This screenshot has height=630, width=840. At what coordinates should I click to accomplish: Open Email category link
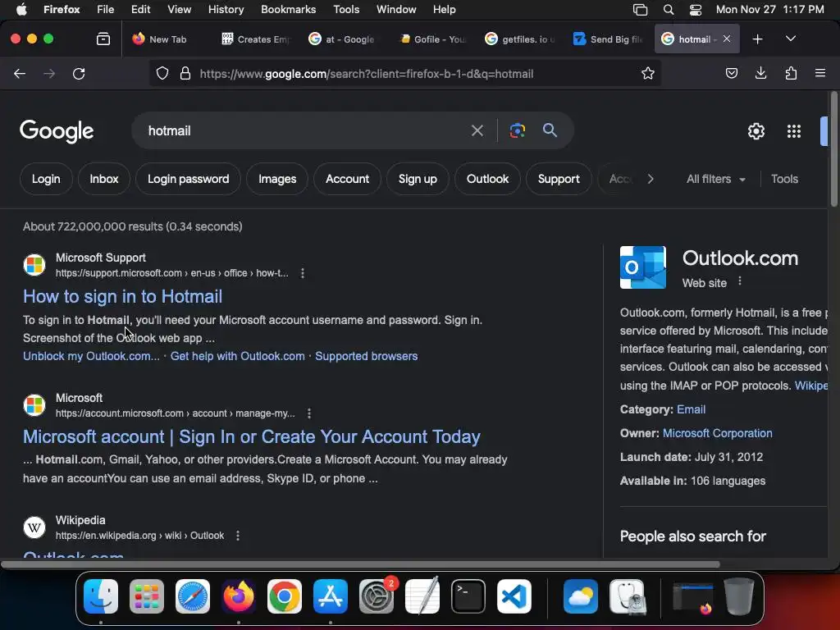[x=691, y=409]
